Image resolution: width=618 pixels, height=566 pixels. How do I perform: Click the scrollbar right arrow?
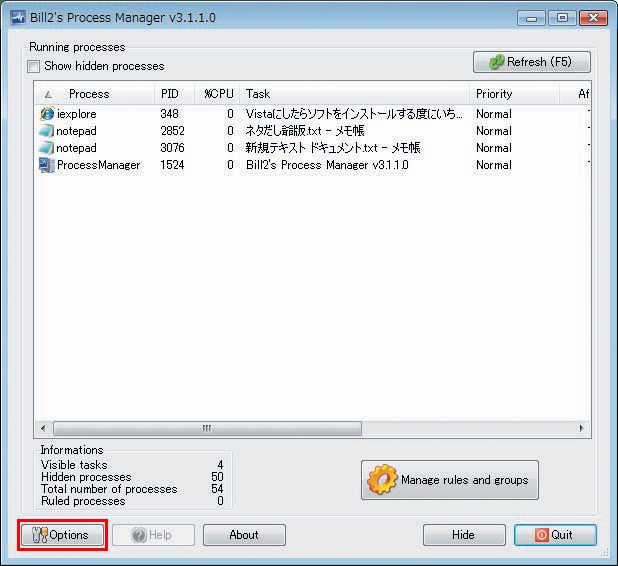581,428
